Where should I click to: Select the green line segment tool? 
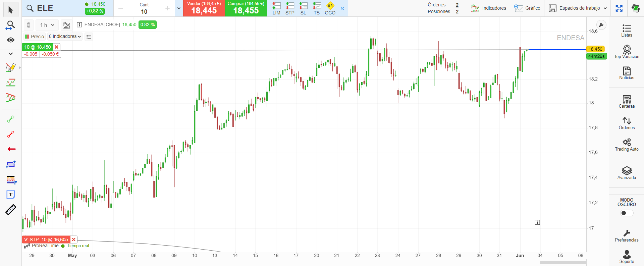click(x=11, y=119)
